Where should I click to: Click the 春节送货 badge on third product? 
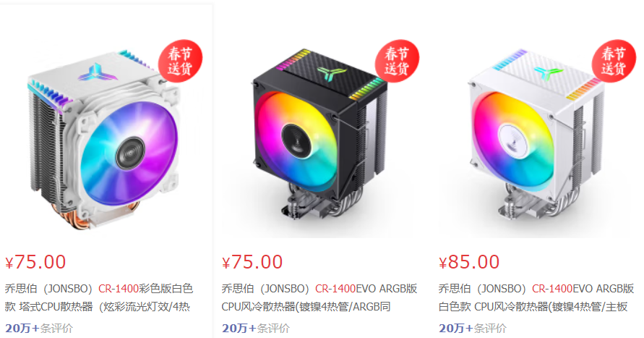point(614,61)
